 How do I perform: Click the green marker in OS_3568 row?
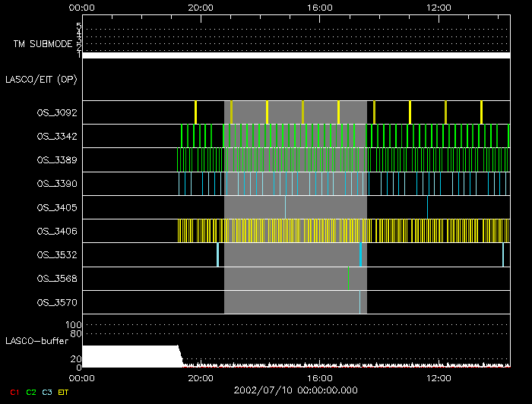[x=348, y=278]
